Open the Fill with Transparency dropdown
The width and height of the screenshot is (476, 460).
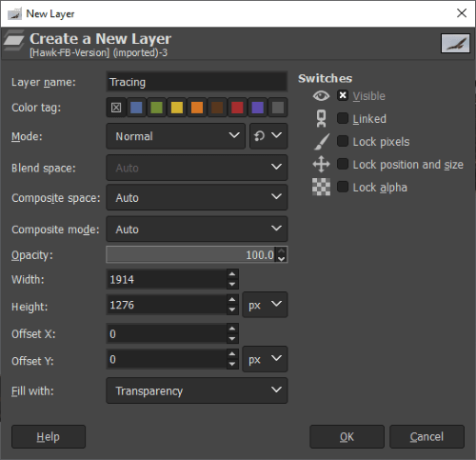[197, 390]
